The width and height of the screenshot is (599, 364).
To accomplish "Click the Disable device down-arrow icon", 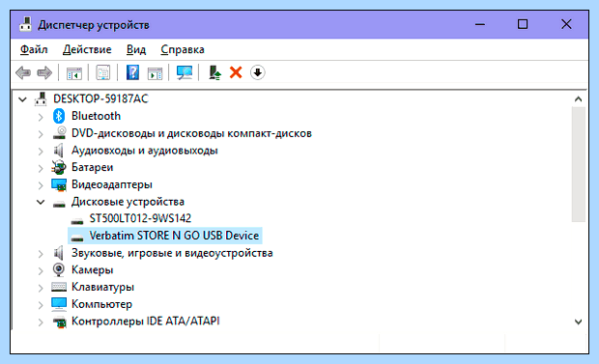I will [258, 72].
